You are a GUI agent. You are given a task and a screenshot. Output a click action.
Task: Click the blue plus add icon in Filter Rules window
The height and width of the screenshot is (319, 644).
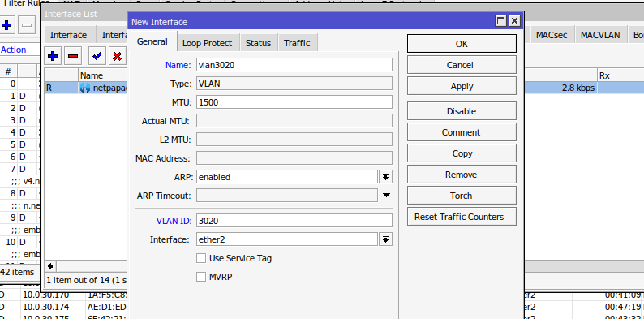[6, 25]
